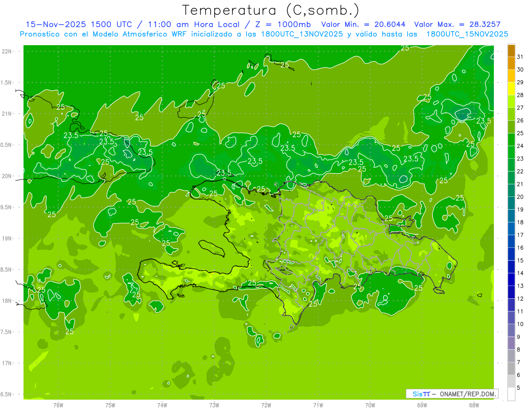Viewport: 532px width, 411px height.
Task: Pick the color-scale swatch between 19 and 20
Action: coord(511,203)
